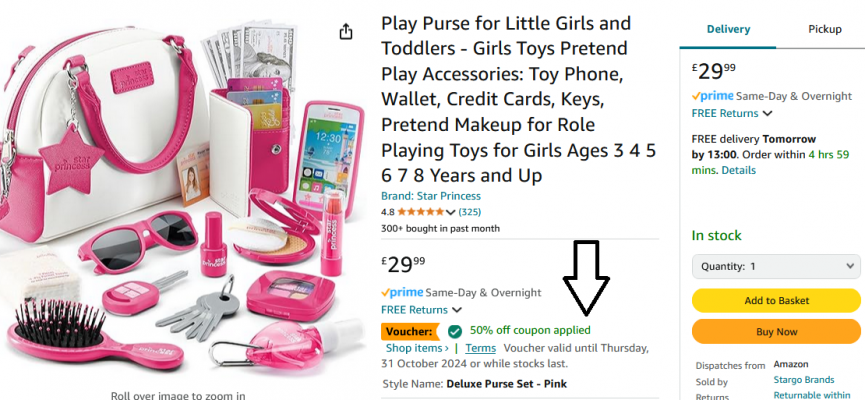Open the 325 reviews link
The width and height of the screenshot is (865, 400).
tap(469, 212)
